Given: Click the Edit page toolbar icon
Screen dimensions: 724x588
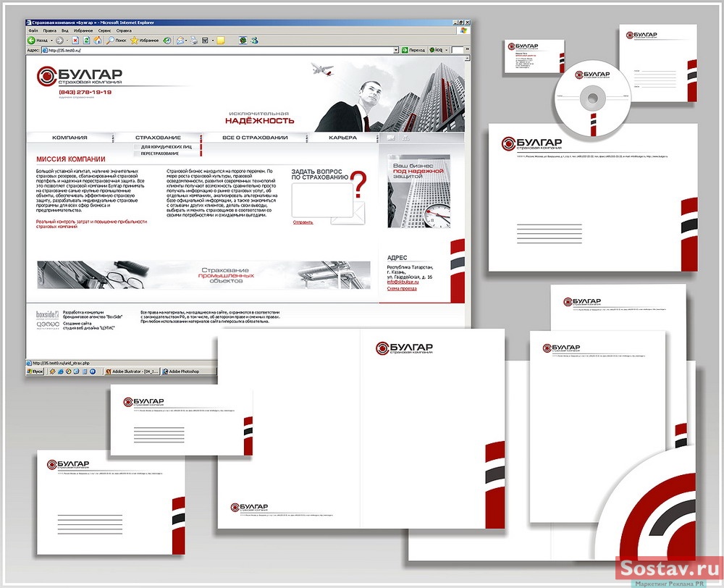Looking at the screenshot, I should tap(205, 41).
